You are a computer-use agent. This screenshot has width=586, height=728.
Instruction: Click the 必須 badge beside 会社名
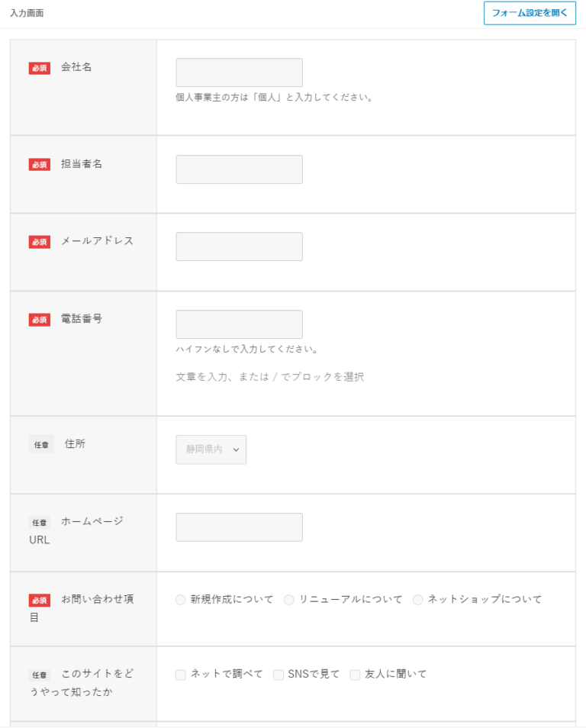click(x=39, y=67)
